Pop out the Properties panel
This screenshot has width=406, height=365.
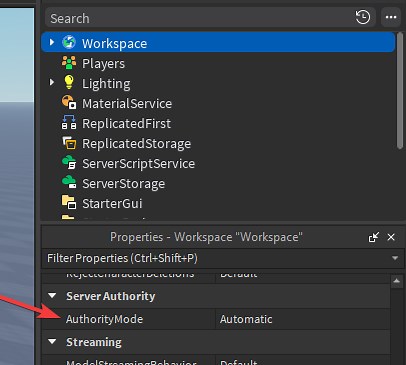[374, 237]
